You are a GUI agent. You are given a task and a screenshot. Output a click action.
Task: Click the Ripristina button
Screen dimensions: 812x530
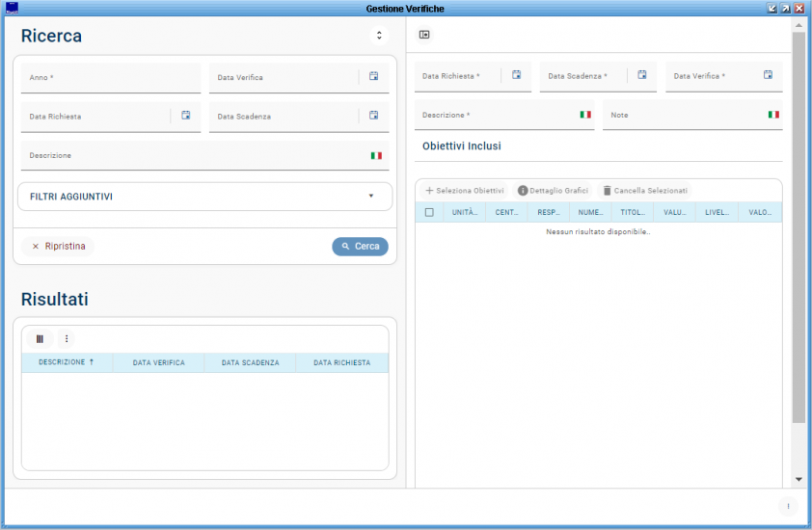click(x=58, y=247)
